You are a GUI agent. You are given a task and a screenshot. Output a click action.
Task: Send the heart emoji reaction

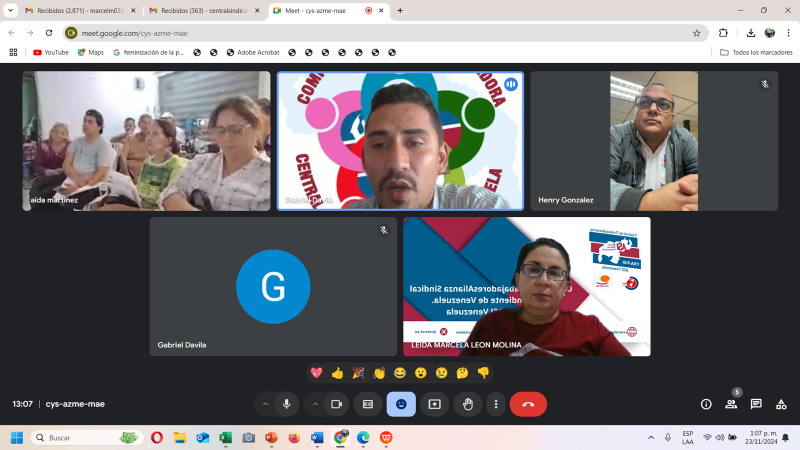(x=316, y=373)
